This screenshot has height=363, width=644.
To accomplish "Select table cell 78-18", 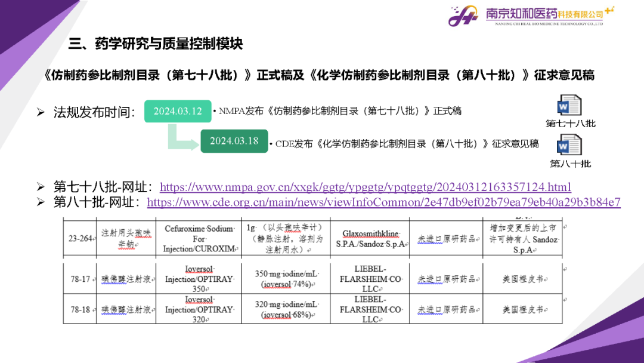I will tap(80, 309).
